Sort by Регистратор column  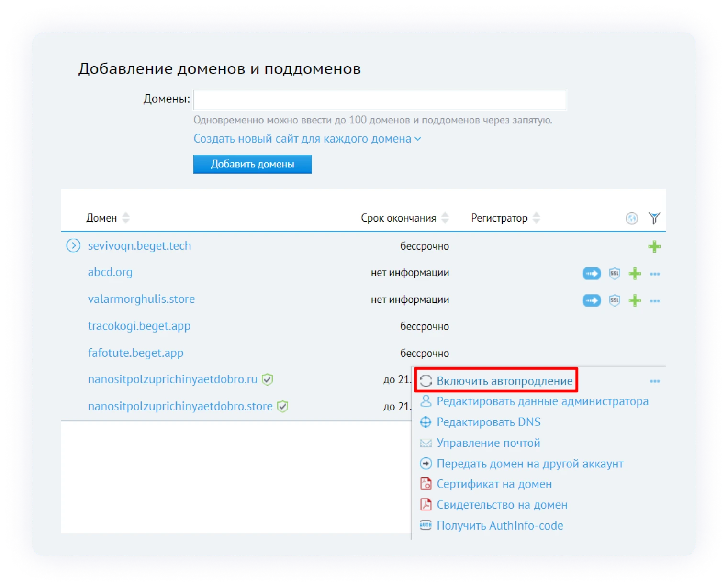click(x=536, y=218)
